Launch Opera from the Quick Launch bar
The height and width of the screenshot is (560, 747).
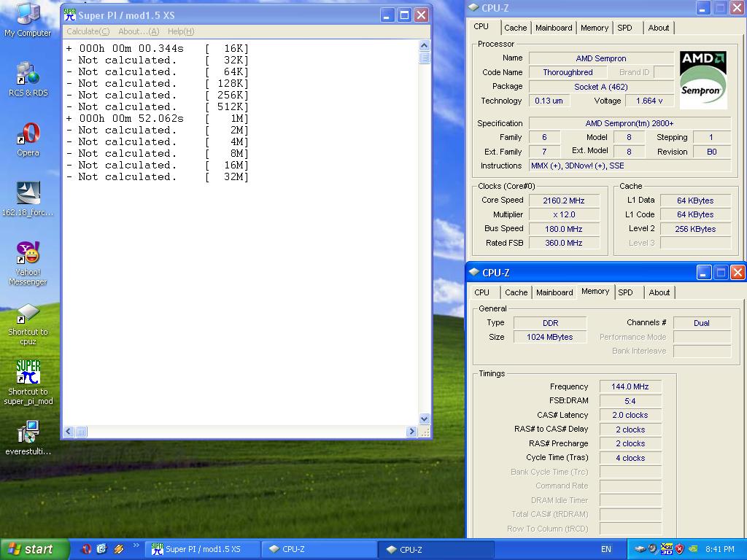coord(86,549)
